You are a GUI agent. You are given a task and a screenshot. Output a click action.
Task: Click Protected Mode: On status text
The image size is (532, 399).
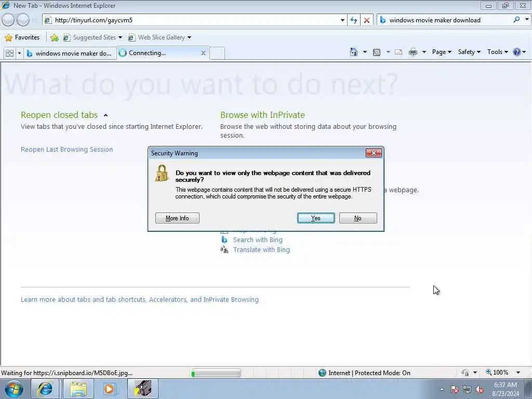[x=382, y=373]
